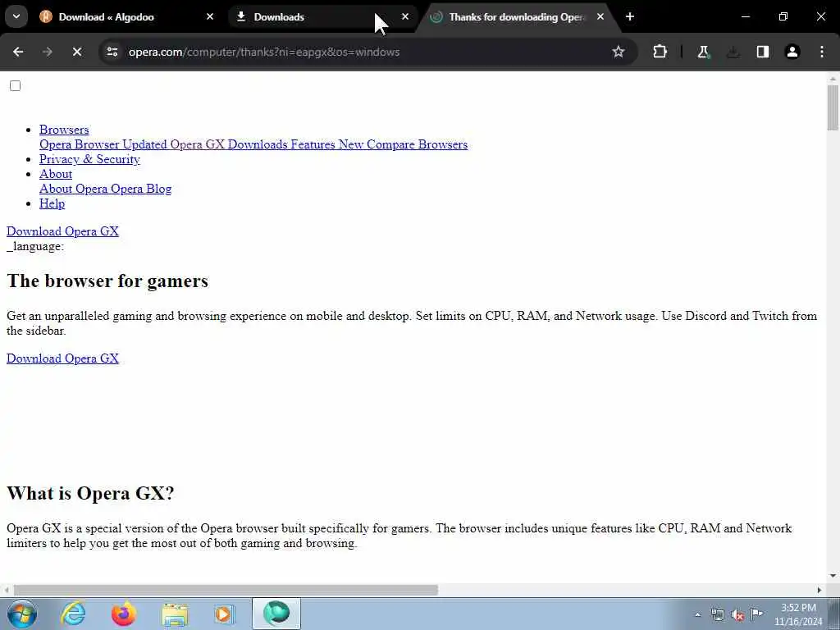The width and height of the screenshot is (840, 630).
Task: Tick the checkbox at top of page
Action: pos(15,85)
